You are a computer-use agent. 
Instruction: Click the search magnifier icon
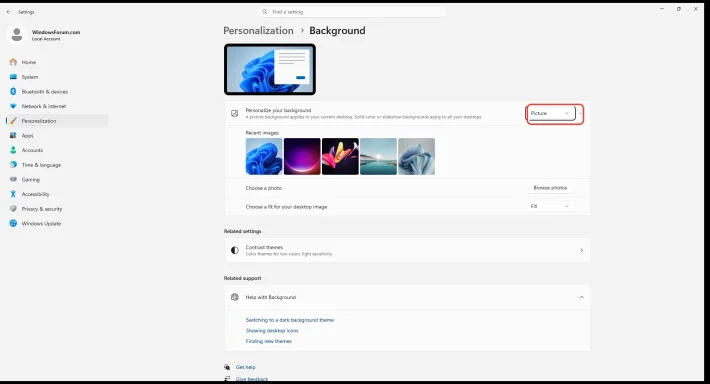pos(264,12)
